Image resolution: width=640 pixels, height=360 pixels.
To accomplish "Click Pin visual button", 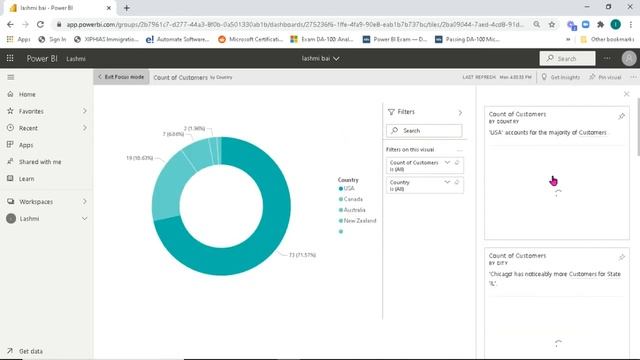I will (605, 77).
